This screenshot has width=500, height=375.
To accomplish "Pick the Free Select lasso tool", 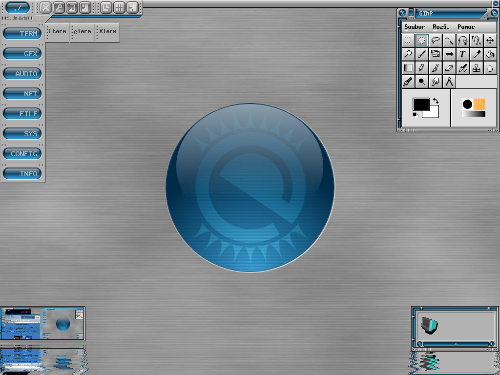I will pyautogui.click(x=435, y=41).
